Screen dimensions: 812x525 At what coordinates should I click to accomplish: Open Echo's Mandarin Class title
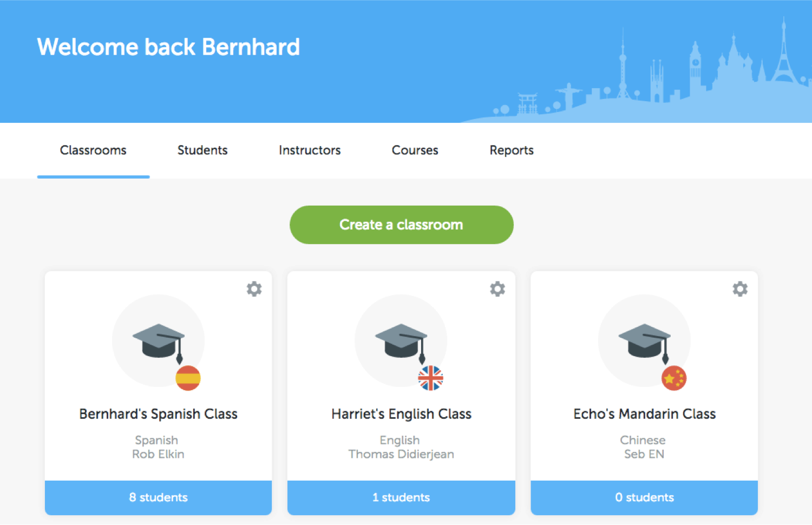[644, 414]
